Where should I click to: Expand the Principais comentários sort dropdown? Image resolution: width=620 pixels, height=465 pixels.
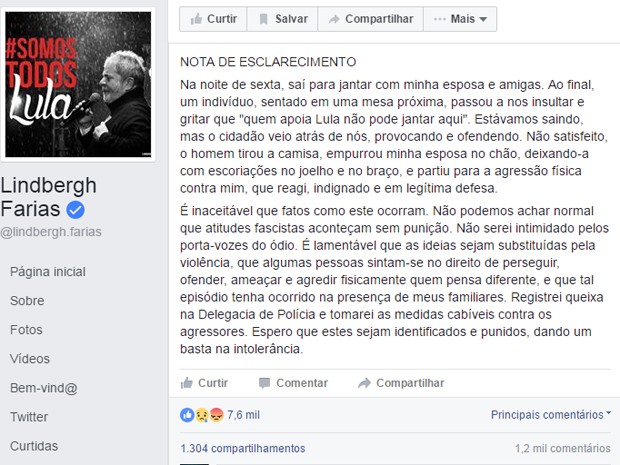click(551, 414)
